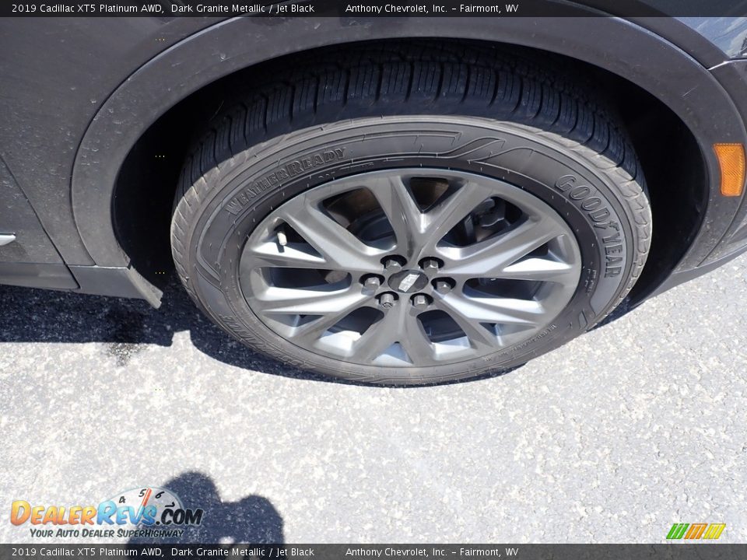The width and height of the screenshot is (747, 560).
Task: Click the orange side marker light
Action: (x=729, y=169)
